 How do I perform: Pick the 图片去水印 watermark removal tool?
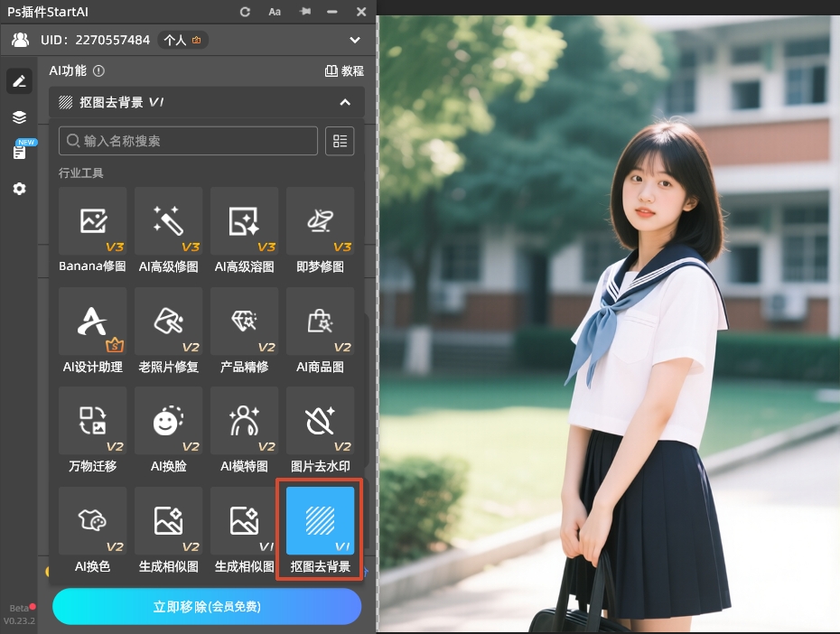click(x=320, y=429)
